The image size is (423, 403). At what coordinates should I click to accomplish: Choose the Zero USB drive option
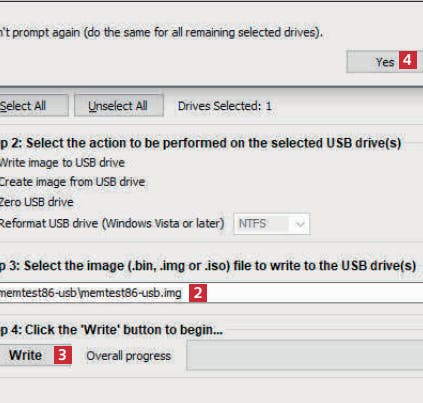(36, 202)
